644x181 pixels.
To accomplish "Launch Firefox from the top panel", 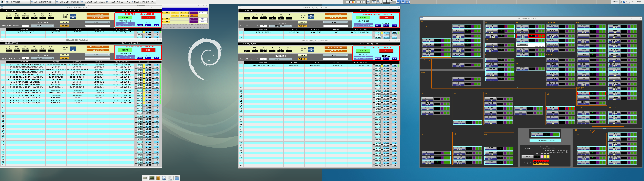I will [353, 2].
